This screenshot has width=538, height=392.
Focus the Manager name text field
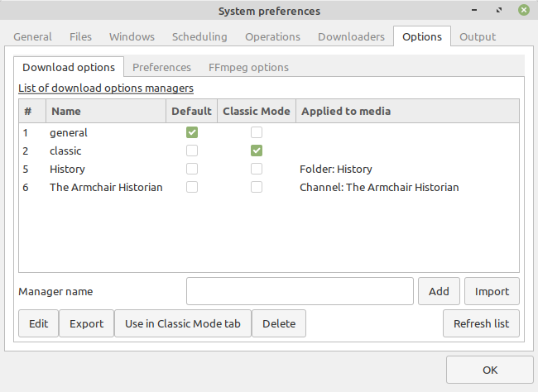pyautogui.click(x=300, y=291)
